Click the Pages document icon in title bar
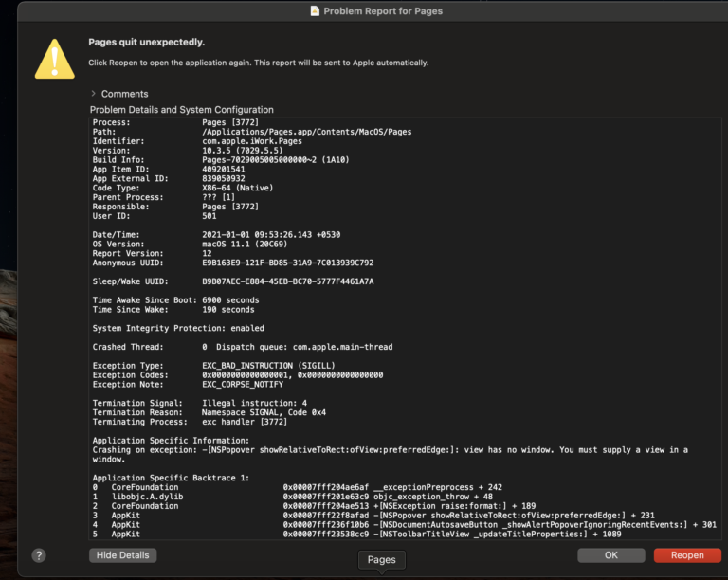Viewport: 728px width, 580px height. 315,10
